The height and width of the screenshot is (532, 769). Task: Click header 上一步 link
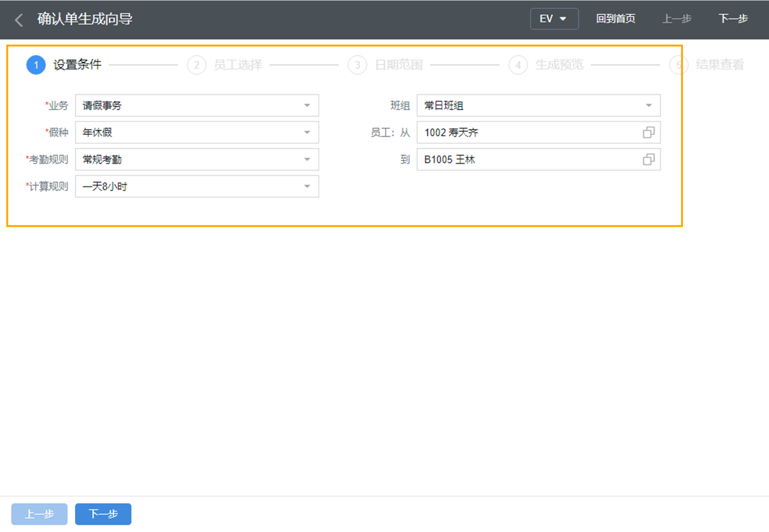[677, 19]
